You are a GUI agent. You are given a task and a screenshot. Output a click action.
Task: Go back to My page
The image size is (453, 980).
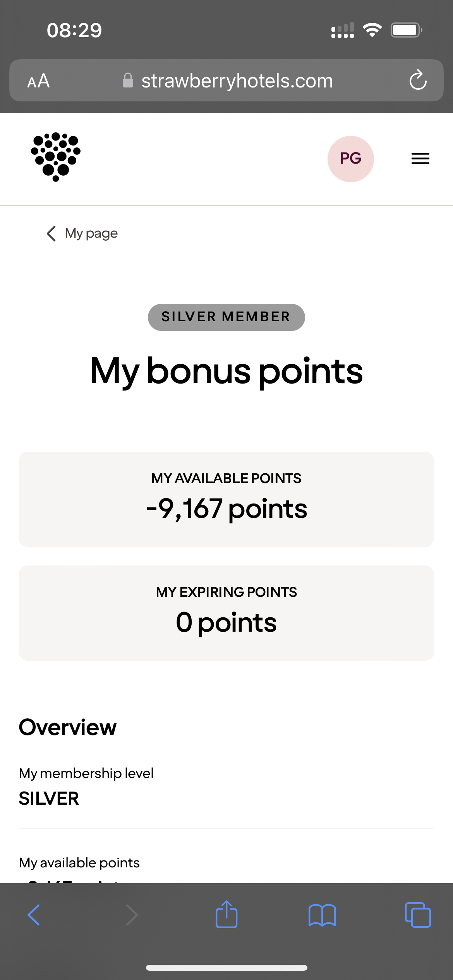click(82, 233)
